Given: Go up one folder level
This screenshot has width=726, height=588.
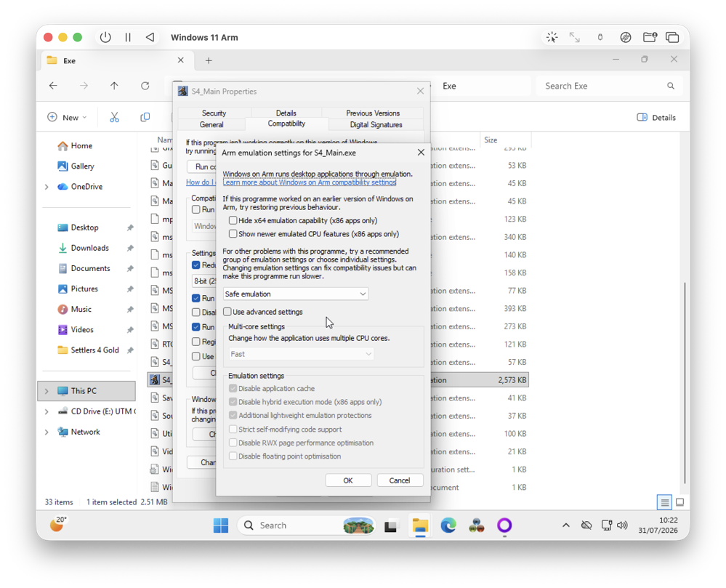Looking at the screenshot, I should tap(114, 86).
